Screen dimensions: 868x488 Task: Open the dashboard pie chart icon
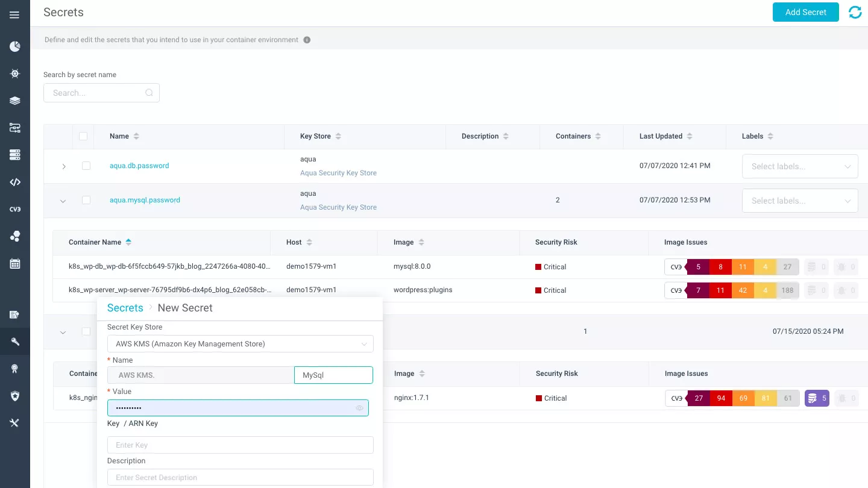(x=15, y=46)
